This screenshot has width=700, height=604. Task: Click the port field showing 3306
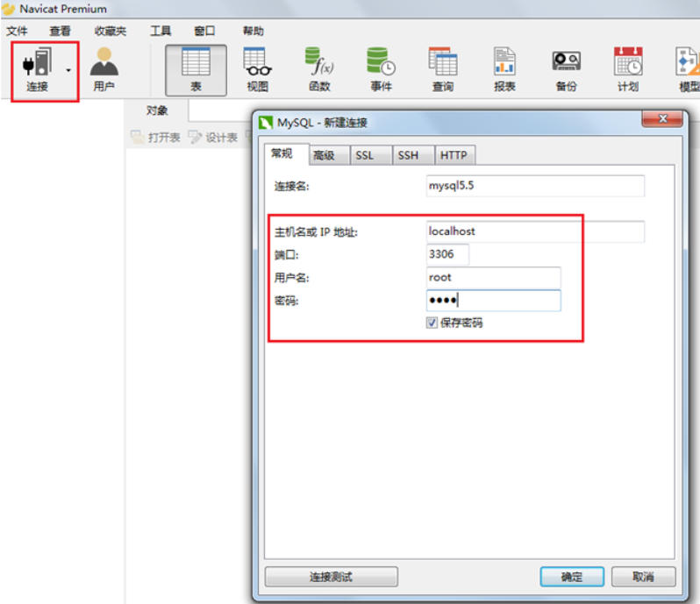447,255
